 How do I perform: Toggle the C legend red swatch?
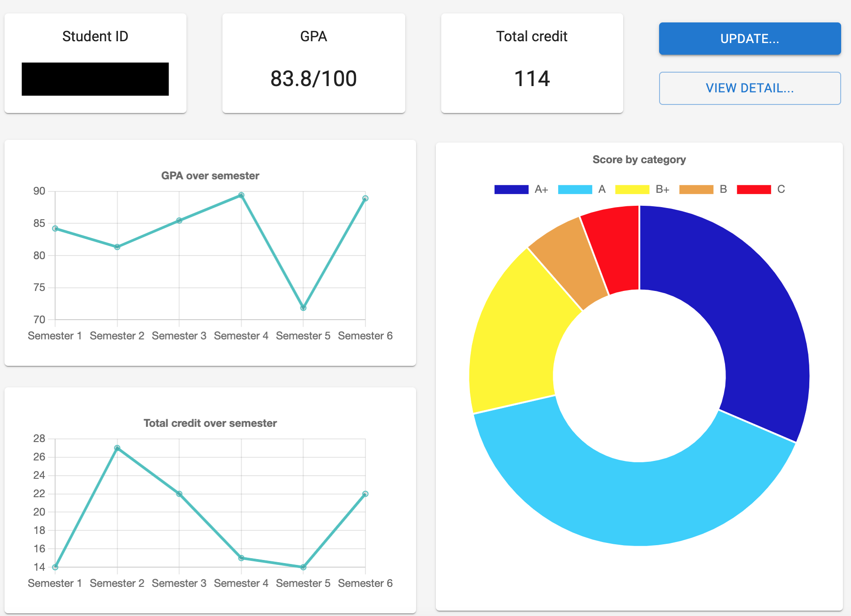[x=754, y=189]
